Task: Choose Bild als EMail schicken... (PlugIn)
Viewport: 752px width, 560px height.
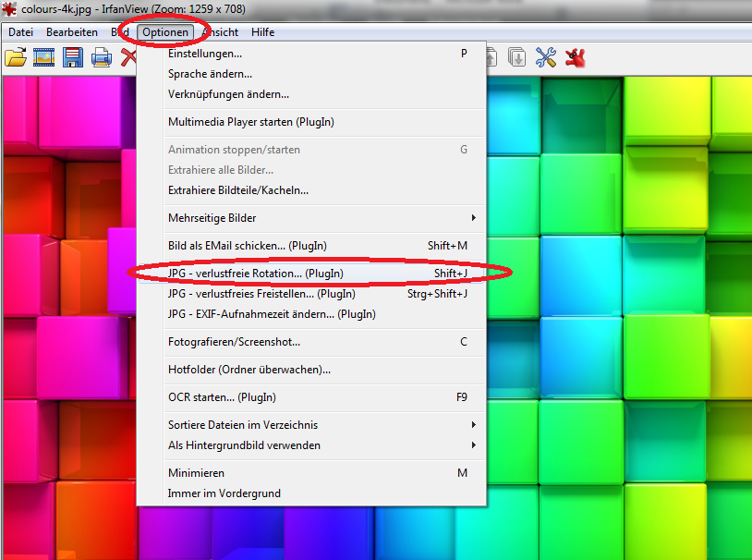Action: pyautogui.click(x=311, y=246)
